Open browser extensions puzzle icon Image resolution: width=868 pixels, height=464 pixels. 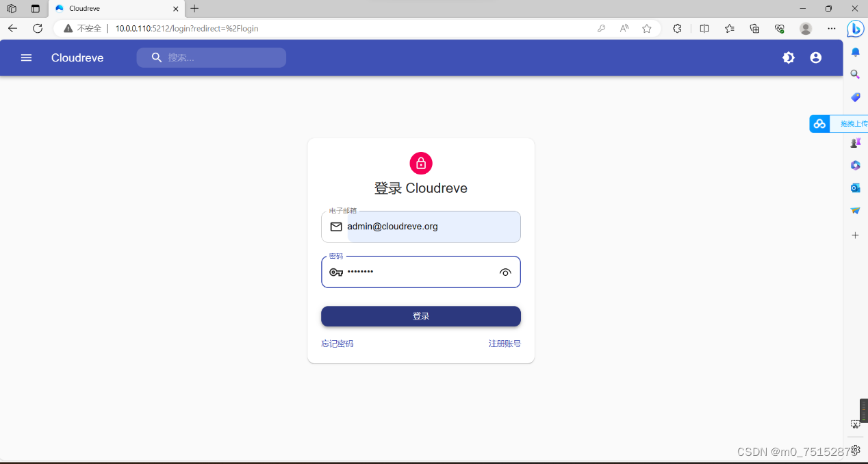(x=677, y=29)
